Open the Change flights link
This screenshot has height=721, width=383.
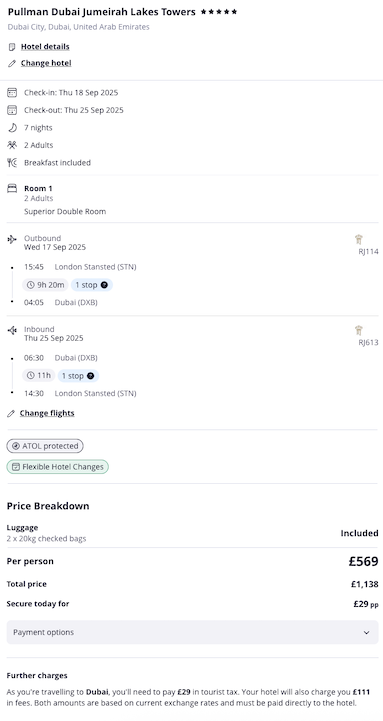click(47, 413)
